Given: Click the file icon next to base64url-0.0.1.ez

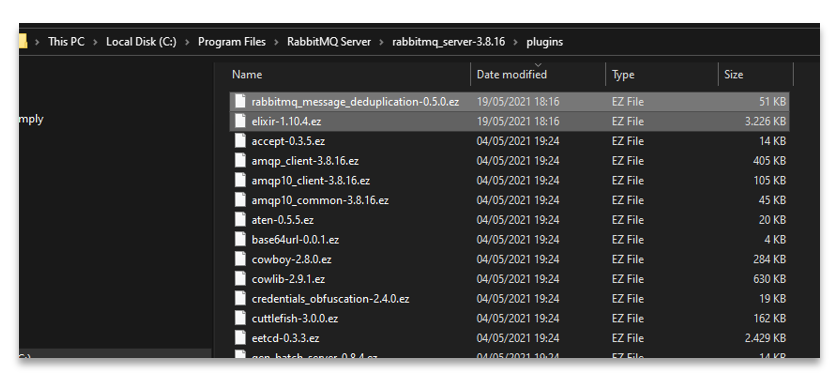Looking at the screenshot, I should click(241, 239).
